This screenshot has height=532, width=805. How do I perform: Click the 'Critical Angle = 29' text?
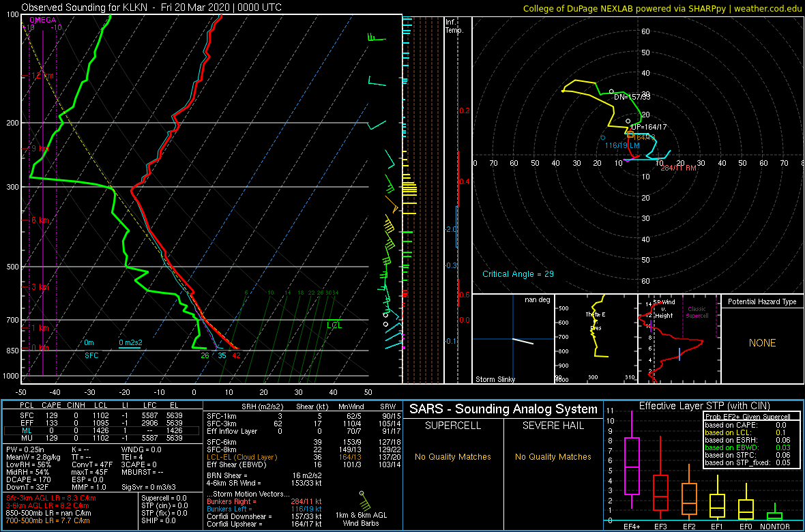[518, 274]
